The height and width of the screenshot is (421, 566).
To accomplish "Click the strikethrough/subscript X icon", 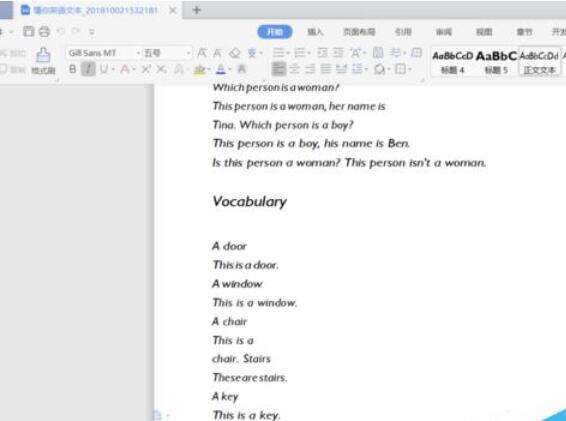I will click(161, 69).
